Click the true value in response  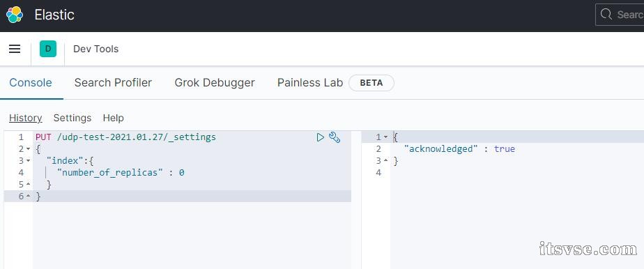point(505,149)
